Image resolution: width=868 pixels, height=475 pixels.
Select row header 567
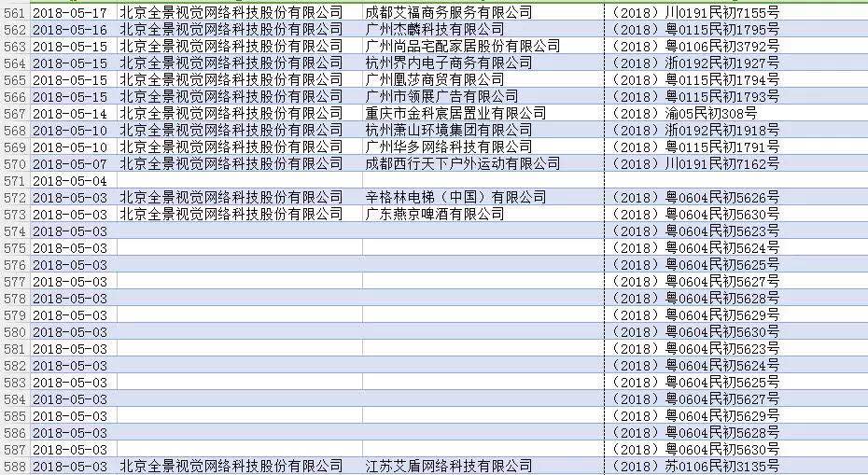pyautogui.click(x=15, y=114)
